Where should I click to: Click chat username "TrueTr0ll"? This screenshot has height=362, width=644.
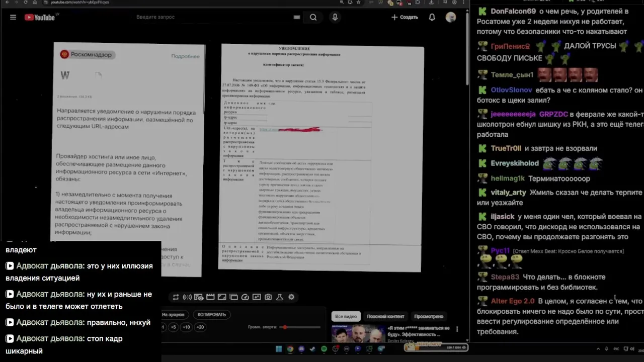[506, 148]
